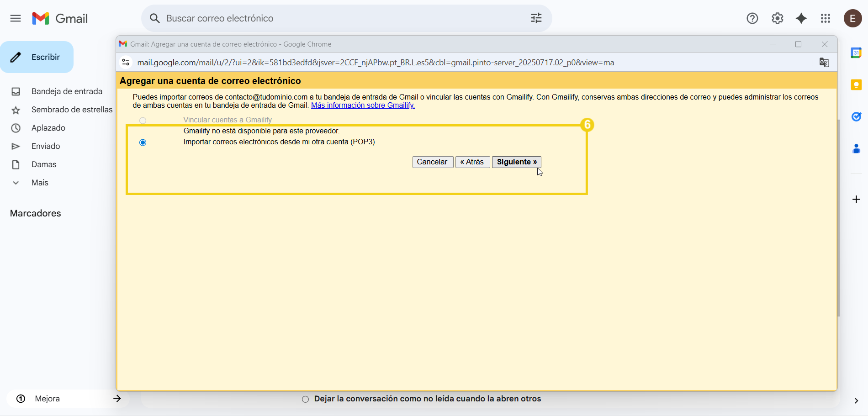
Task: Minimize the Agregar cuenta popup window
Action: (x=773, y=44)
